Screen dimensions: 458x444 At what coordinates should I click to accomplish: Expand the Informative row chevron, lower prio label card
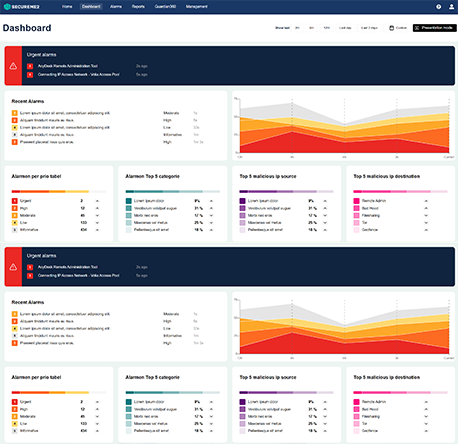pos(97,431)
